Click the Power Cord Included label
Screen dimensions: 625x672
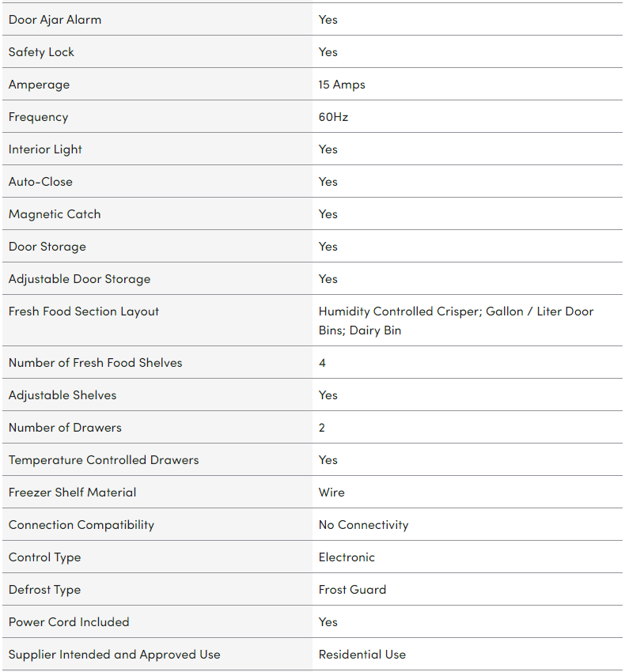[69, 622]
